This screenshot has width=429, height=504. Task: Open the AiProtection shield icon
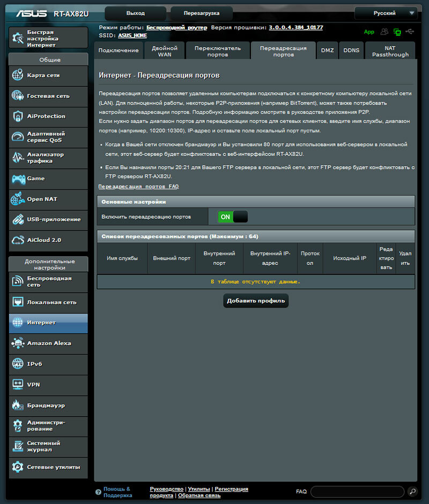tap(18, 116)
